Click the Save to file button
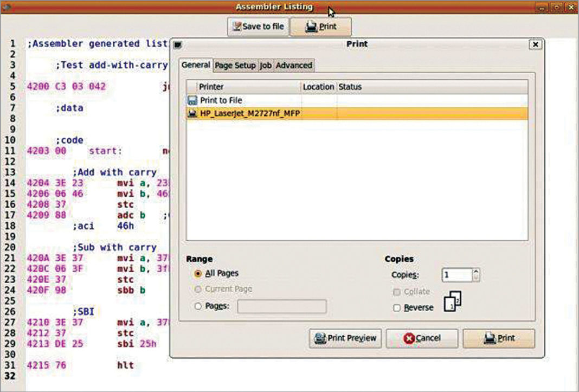Image resolution: width=579 pixels, height=392 pixels. (258, 25)
